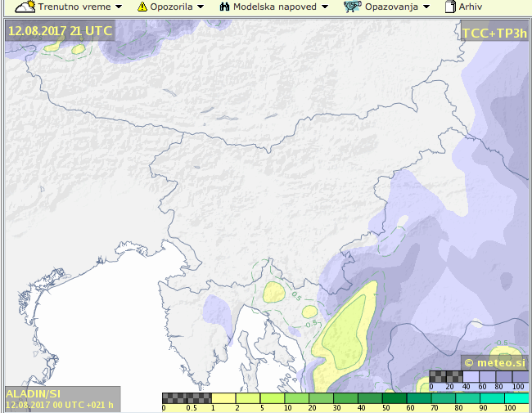Expand the Opozorila dropdown arrow
This screenshot has height=413, width=532.
(201, 7)
